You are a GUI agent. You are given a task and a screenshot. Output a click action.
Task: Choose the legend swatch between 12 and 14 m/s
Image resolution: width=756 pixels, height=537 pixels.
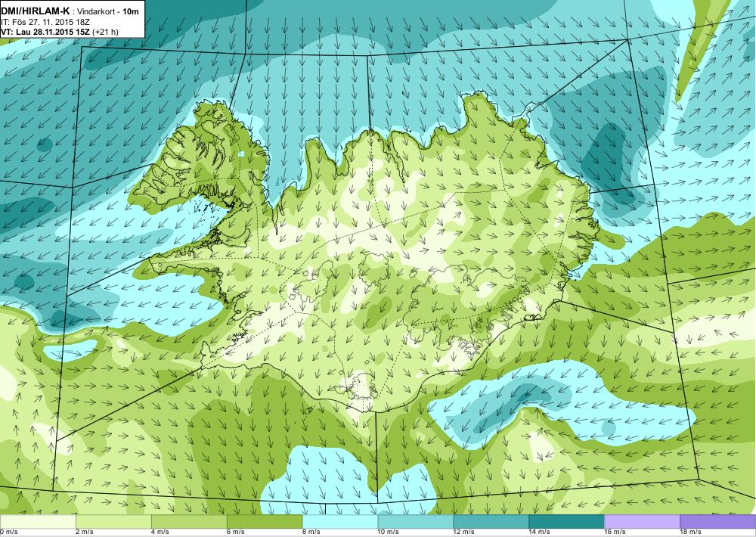pos(491,521)
